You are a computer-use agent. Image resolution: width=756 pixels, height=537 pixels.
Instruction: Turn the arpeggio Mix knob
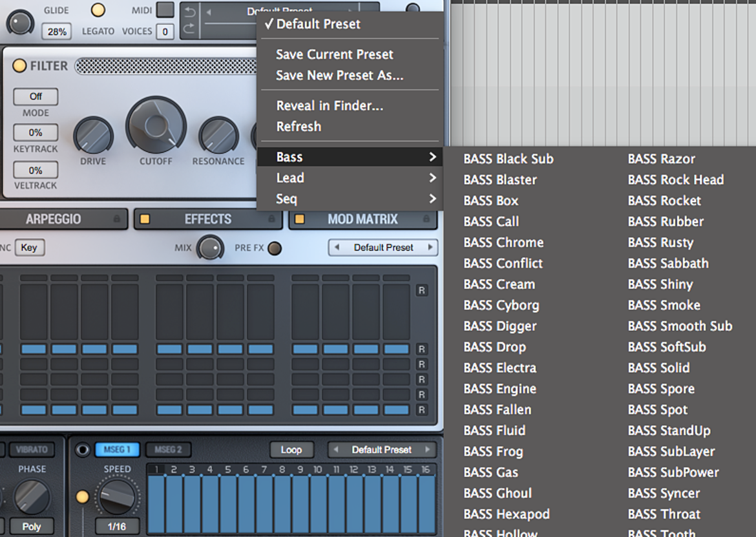pos(210,247)
